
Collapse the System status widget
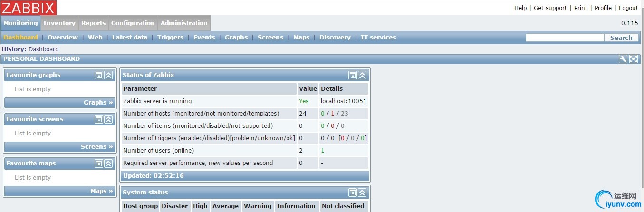[x=362, y=193]
